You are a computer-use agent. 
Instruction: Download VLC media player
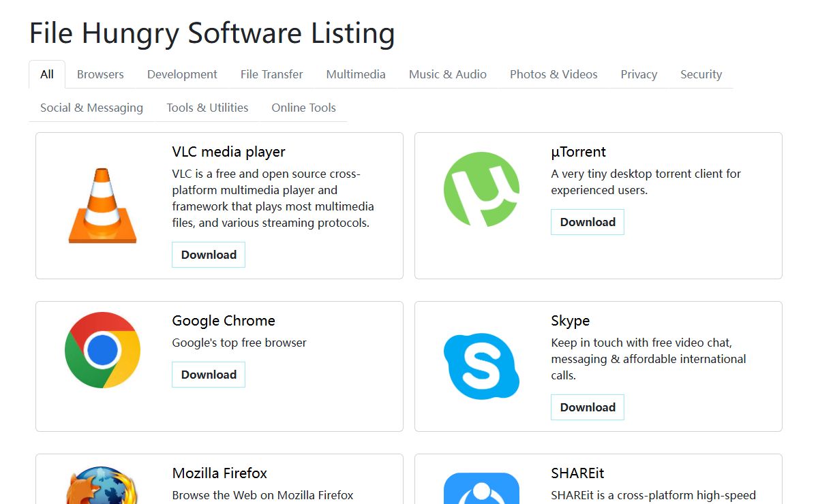(209, 255)
